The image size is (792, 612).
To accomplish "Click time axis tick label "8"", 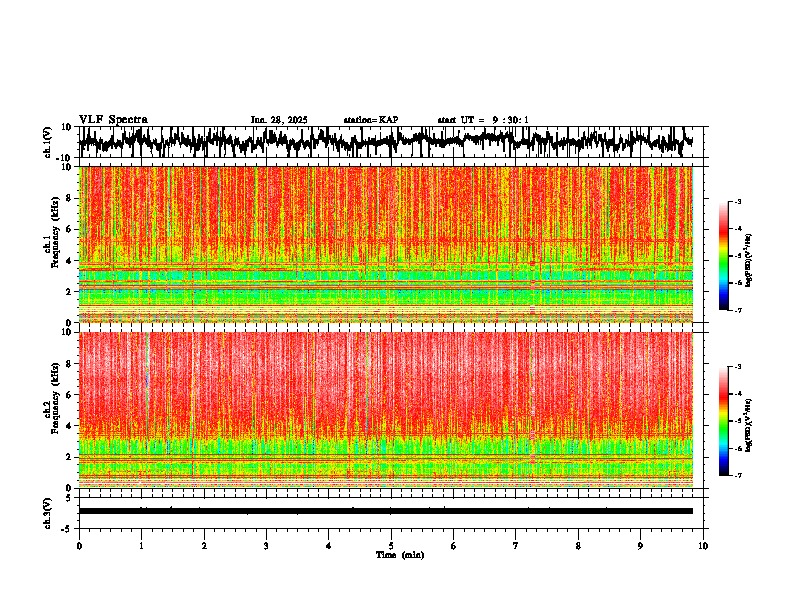I will pyautogui.click(x=578, y=546).
